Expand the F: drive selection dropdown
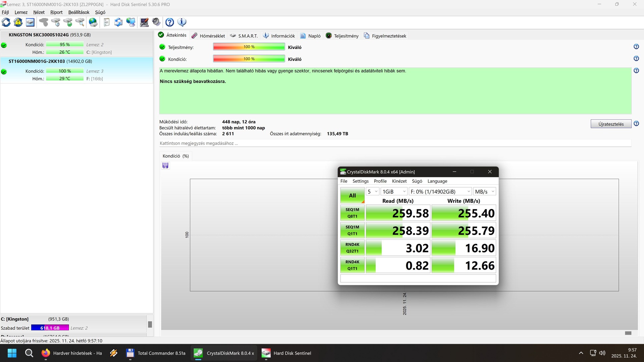Viewport: 644px width, 362px height. tap(440, 192)
